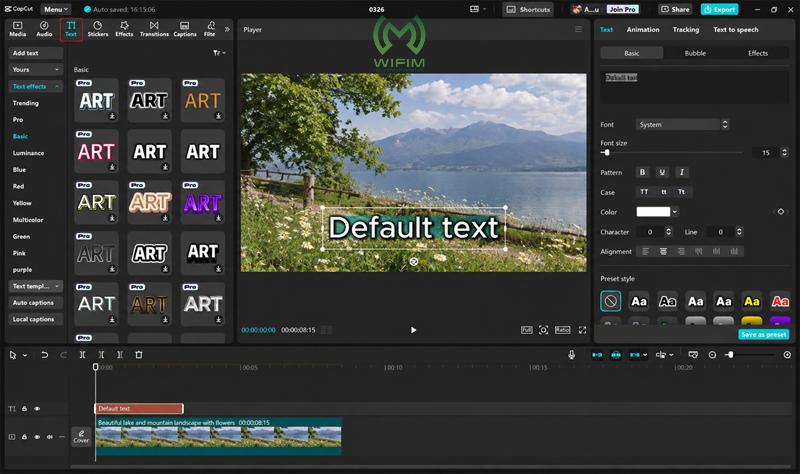Open the layout switcher icon in title bar
800x474 pixels.
coord(474,9)
